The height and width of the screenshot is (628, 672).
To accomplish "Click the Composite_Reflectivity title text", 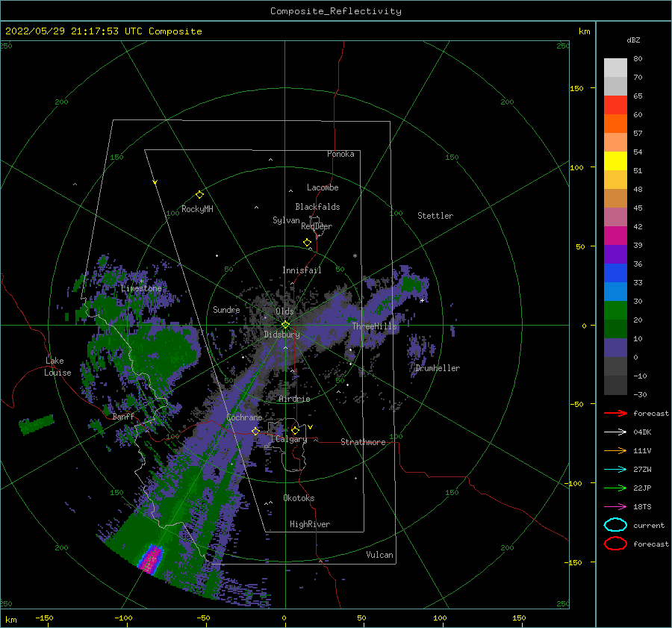I will pos(335,11).
